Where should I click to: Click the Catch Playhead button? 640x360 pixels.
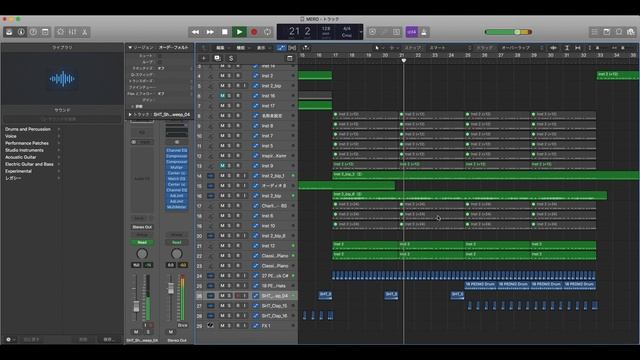point(306,48)
